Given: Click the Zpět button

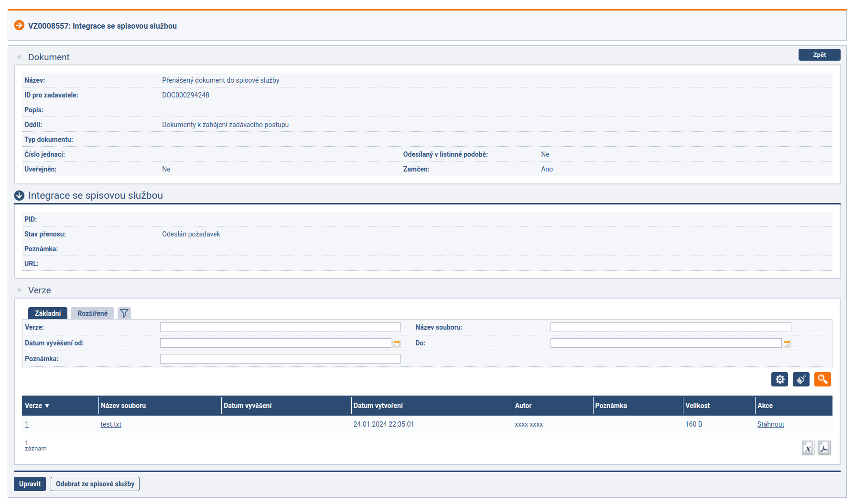Looking at the screenshot, I should (x=819, y=54).
